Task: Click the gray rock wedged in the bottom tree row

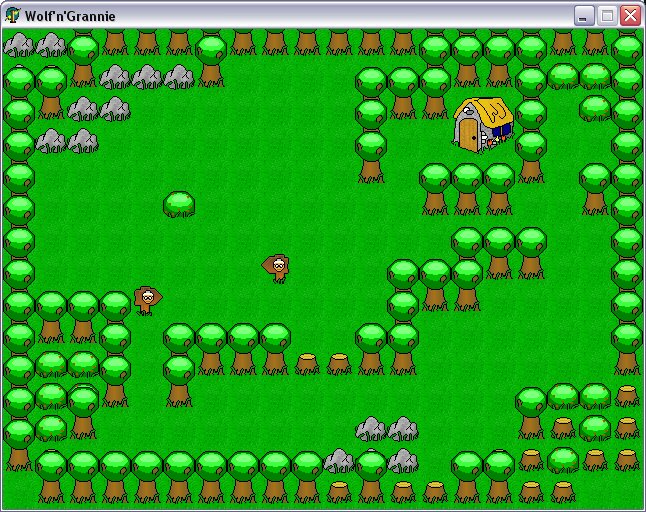Action: pyautogui.click(x=339, y=461)
